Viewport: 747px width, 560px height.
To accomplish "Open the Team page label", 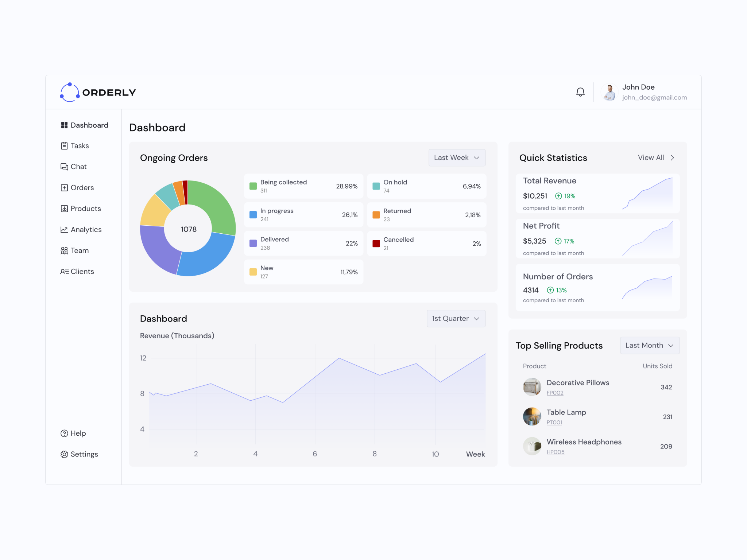I will click(80, 250).
